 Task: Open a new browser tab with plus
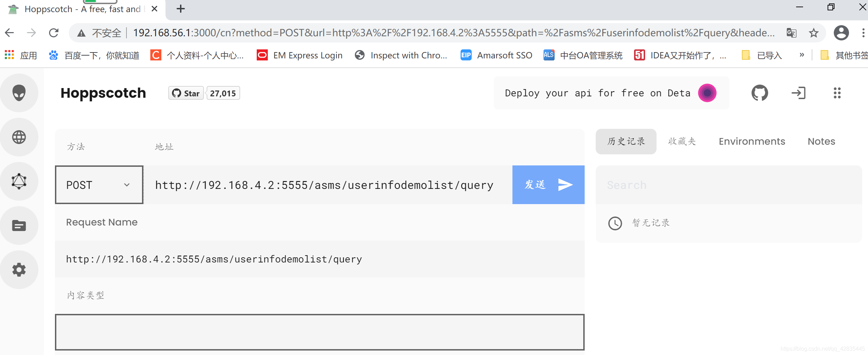pyautogui.click(x=180, y=9)
